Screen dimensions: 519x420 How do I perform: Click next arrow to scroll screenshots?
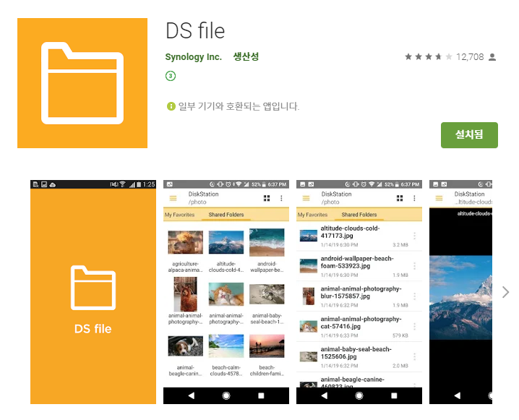(505, 292)
